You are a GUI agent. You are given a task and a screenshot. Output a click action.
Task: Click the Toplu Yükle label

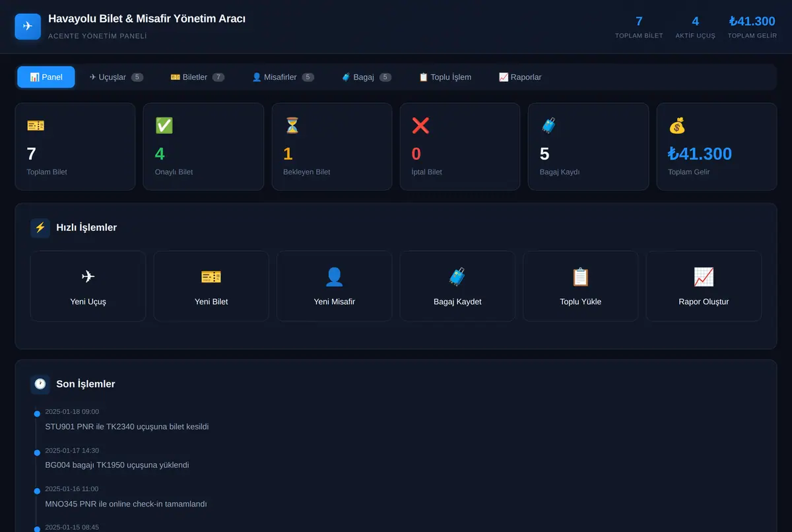click(x=580, y=302)
